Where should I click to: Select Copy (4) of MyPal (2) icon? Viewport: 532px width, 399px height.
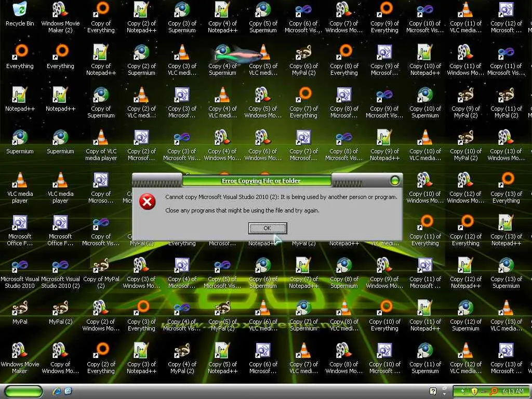point(182,358)
